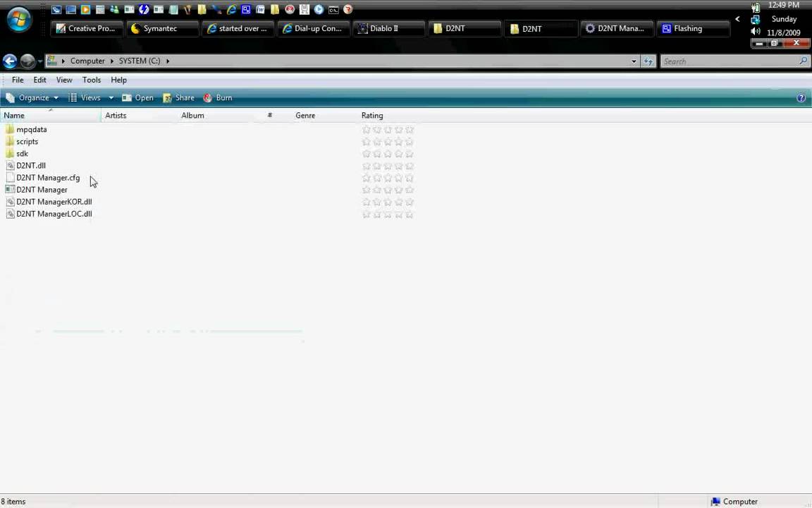Launch Microsoft Word from Quick Launch
The height and width of the screenshot is (508, 812).
261,9
